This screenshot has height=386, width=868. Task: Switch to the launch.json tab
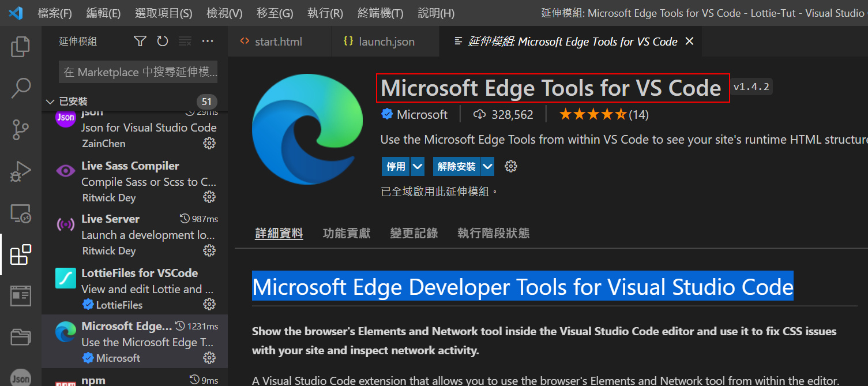coord(378,41)
